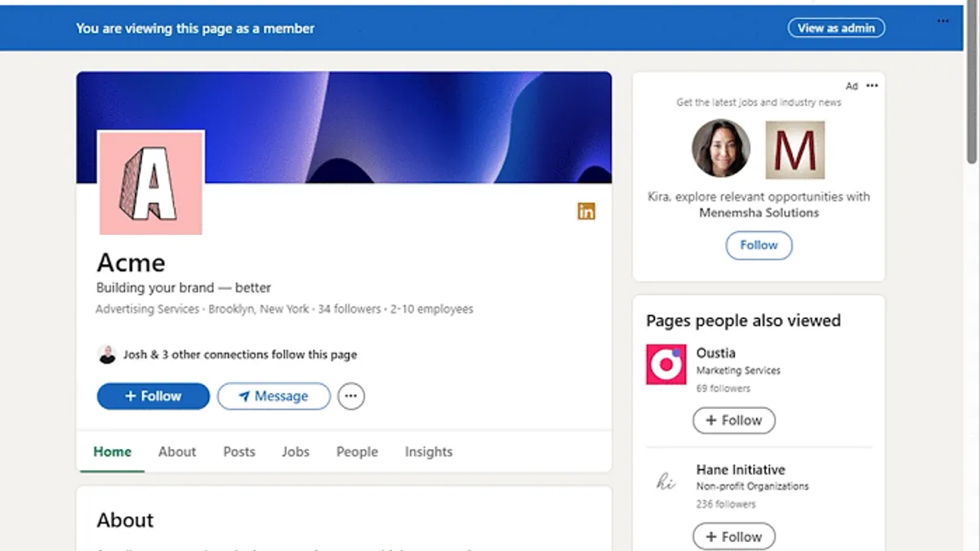Screen dimensions: 980x551
Task: Click 'Pages people also viewed' heading
Action: (743, 321)
